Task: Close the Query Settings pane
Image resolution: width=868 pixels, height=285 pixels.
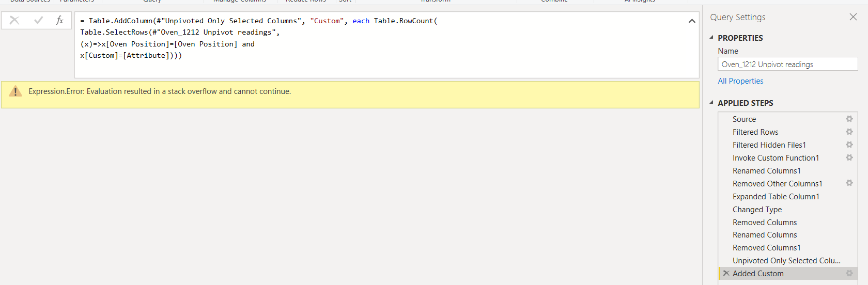Action: click(853, 17)
